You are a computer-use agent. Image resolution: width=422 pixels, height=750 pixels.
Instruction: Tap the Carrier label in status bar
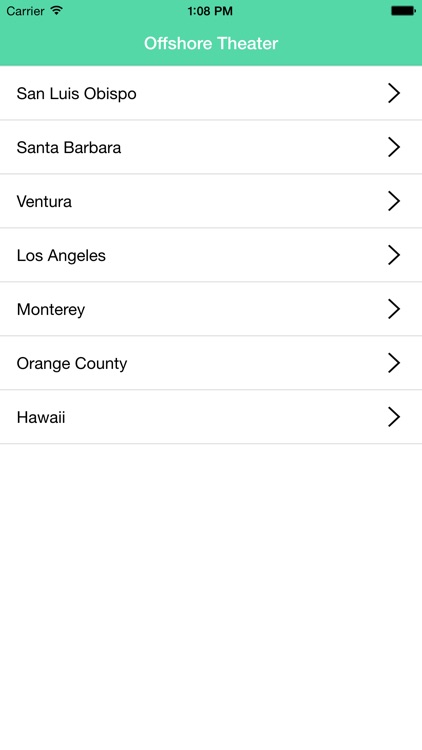point(25,11)
